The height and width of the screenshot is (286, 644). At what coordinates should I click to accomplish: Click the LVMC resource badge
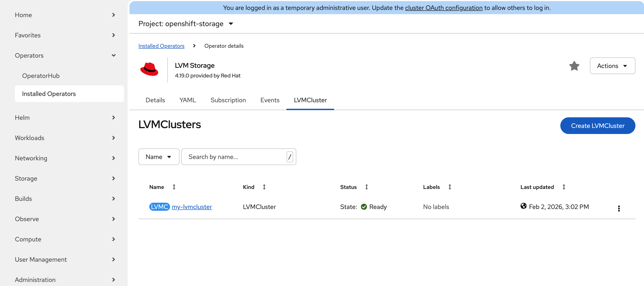(x=159, y=207)
